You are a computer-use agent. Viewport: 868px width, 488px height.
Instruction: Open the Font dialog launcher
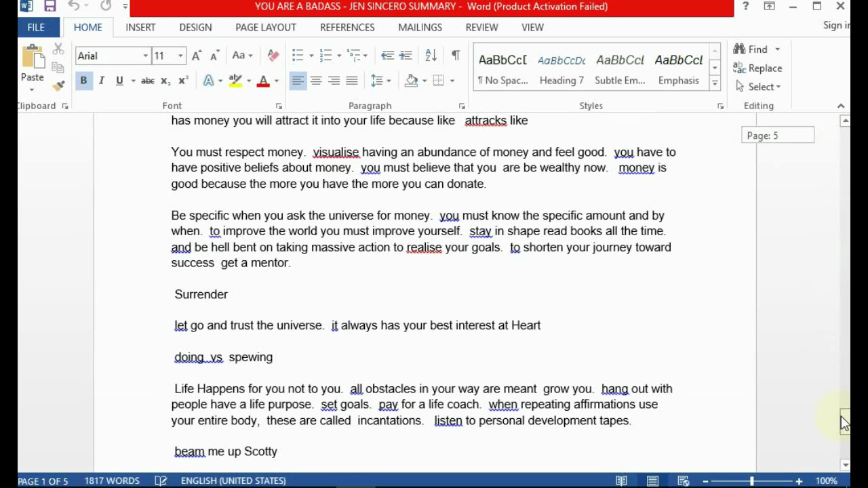[x=279, y=106]
